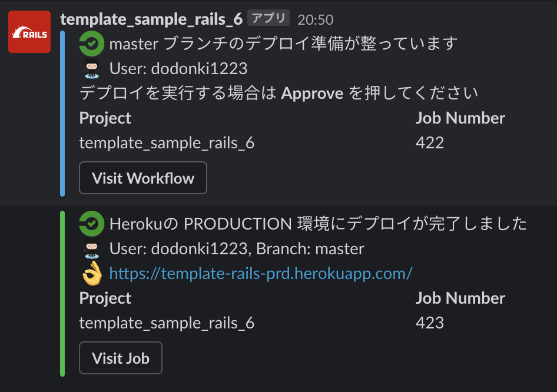Click CircleCI success icon beside Heroku PRODUCTION message
The height and width of the screenshot is (392, 557).
pos(92,224)
